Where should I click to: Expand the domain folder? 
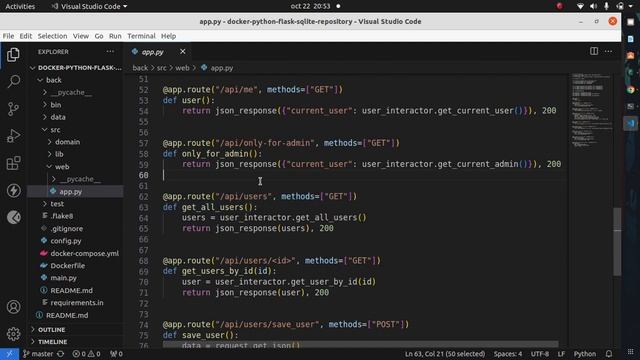[76, 142]
